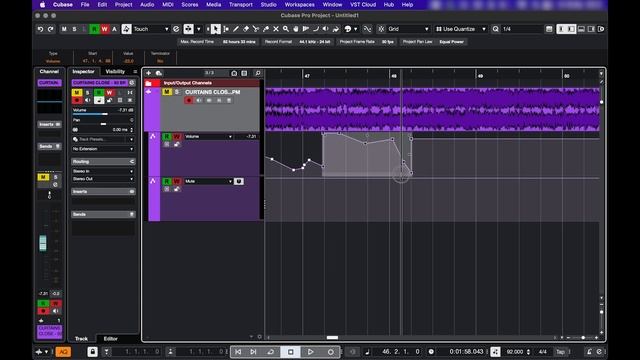This screenshot has height=360, width=640.
Task: Open the File menu
Action: click(x=85, y=4)
